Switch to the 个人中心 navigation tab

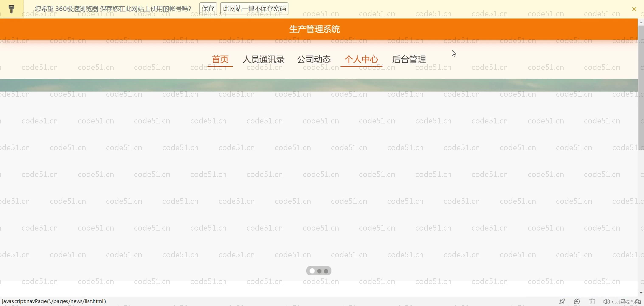tap(361, 59)
